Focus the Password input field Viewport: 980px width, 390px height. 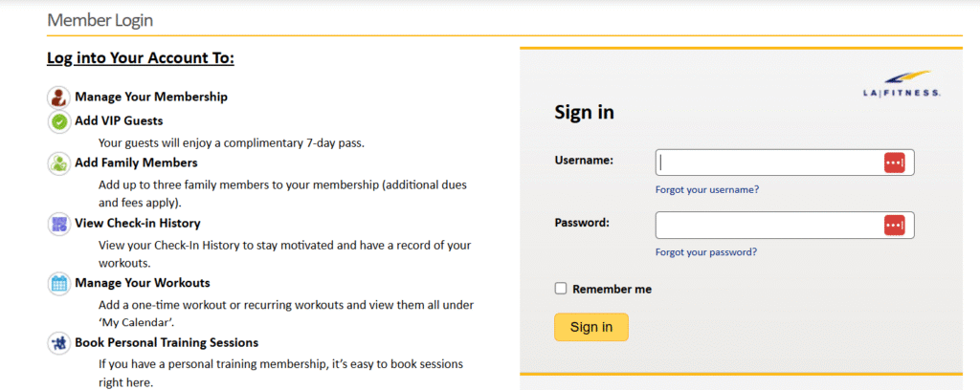click(766, 225)
